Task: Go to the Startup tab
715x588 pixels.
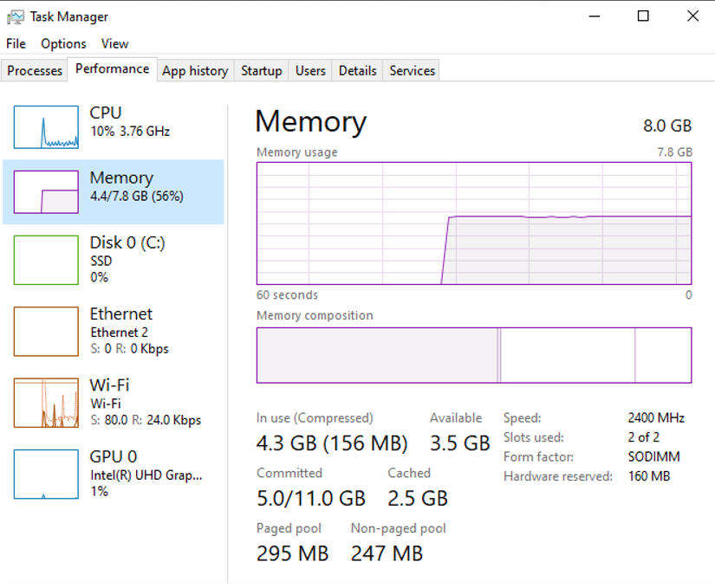Action: click(261, 71)
